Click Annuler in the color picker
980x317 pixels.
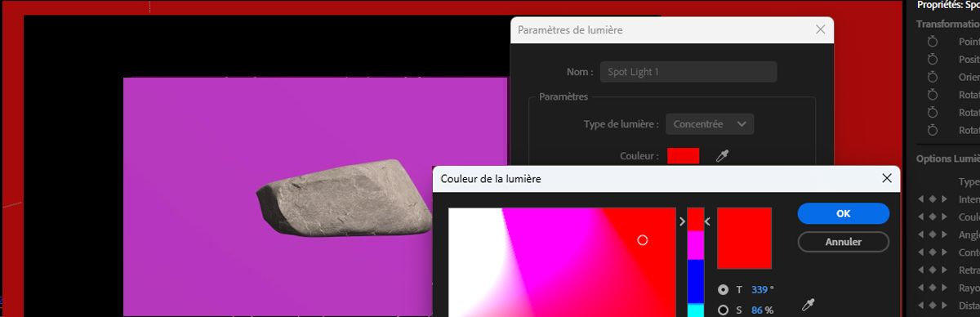(x=844, y=242)
